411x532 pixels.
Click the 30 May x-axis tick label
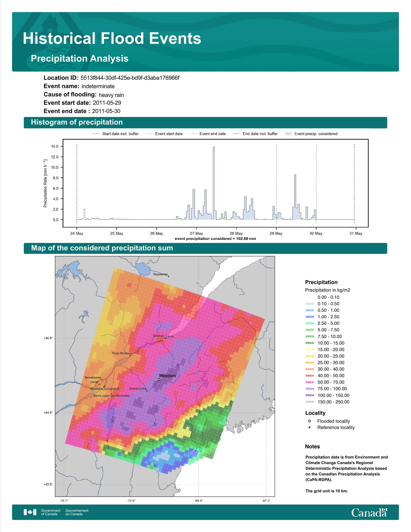tap(316, 233)
